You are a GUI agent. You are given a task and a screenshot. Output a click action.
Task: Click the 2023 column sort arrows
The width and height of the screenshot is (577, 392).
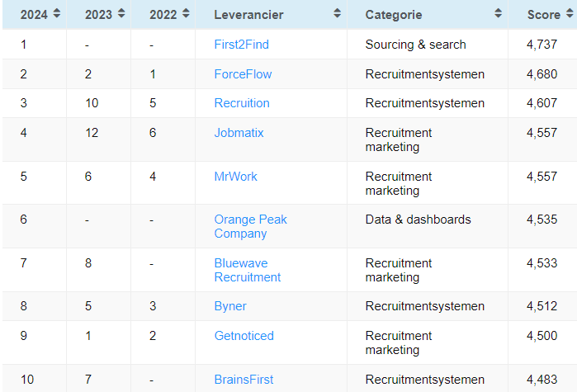tap(121, 14)
